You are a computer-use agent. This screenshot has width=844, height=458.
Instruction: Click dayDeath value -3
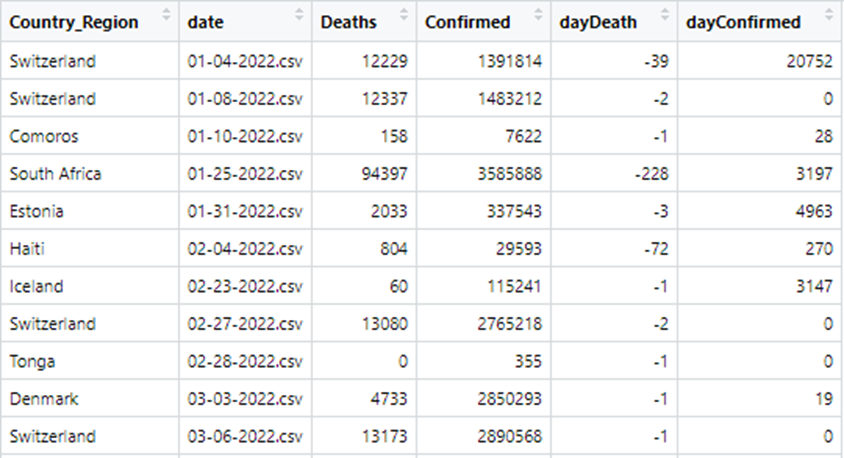click(x=661, y=211)
